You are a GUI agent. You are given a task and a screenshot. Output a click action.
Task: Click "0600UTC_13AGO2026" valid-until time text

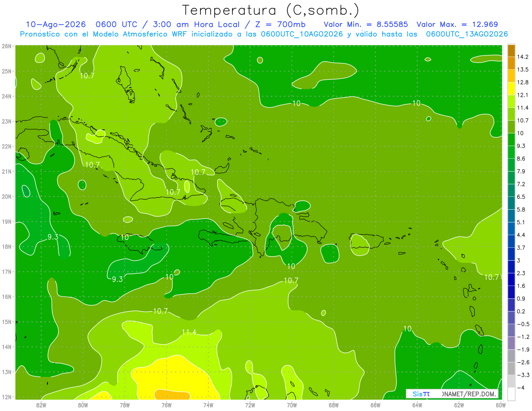(x=467, y=34)
